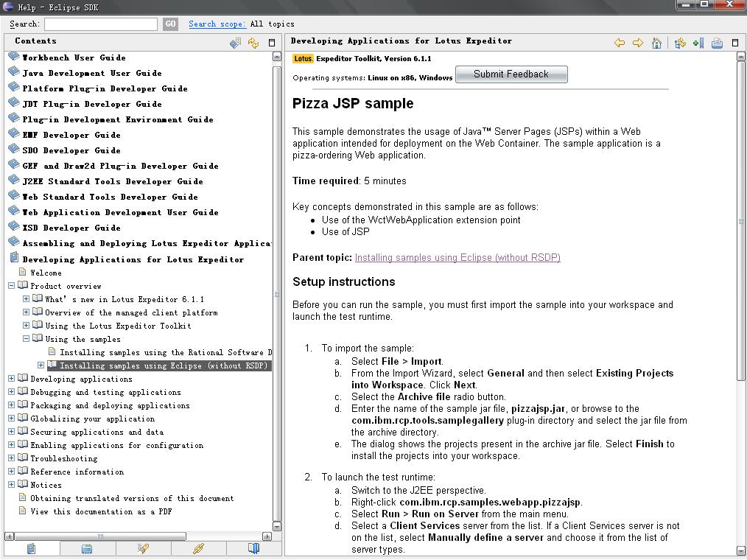Screen dimensions: 747x560
Task: Switch to the Index tab at bottom
Action: pos(87,548)
